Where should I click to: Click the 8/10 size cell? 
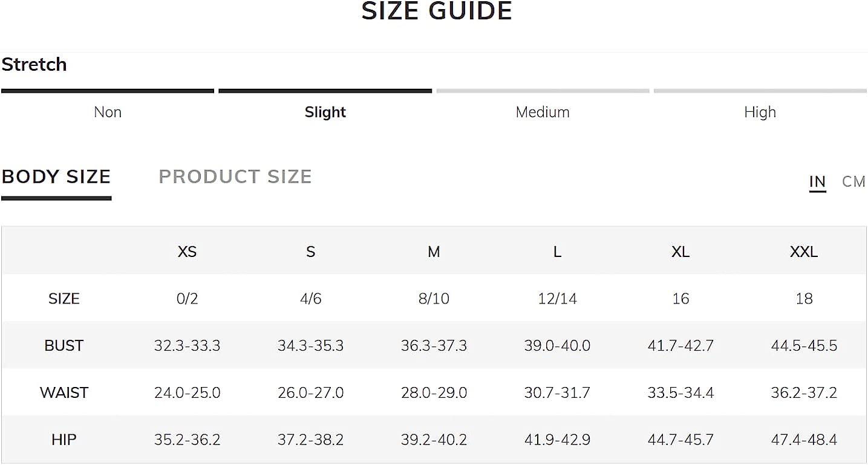pos(434,298)
